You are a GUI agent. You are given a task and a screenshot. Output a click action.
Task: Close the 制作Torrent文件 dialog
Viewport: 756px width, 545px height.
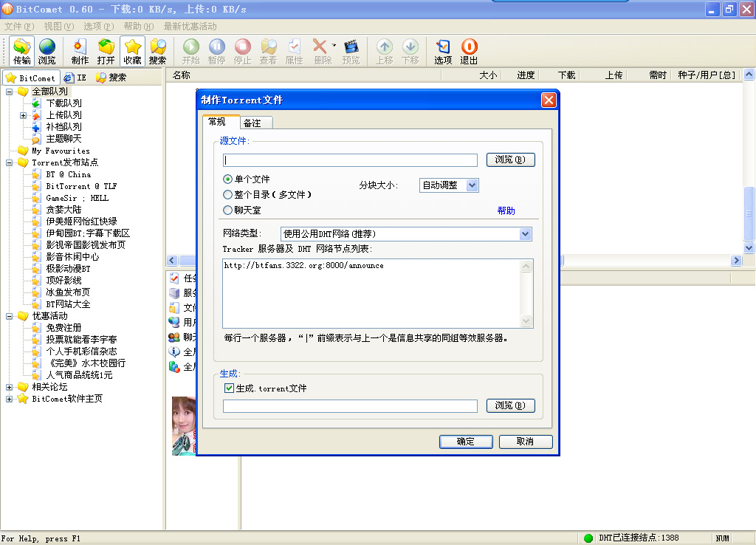coord(549,100)
